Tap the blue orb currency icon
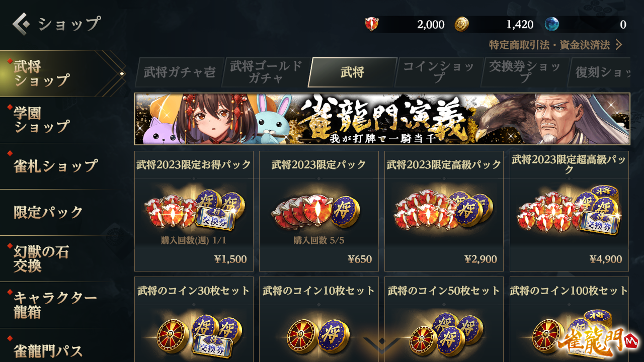Screen dimensions: 644x362 tap(551, 24)
